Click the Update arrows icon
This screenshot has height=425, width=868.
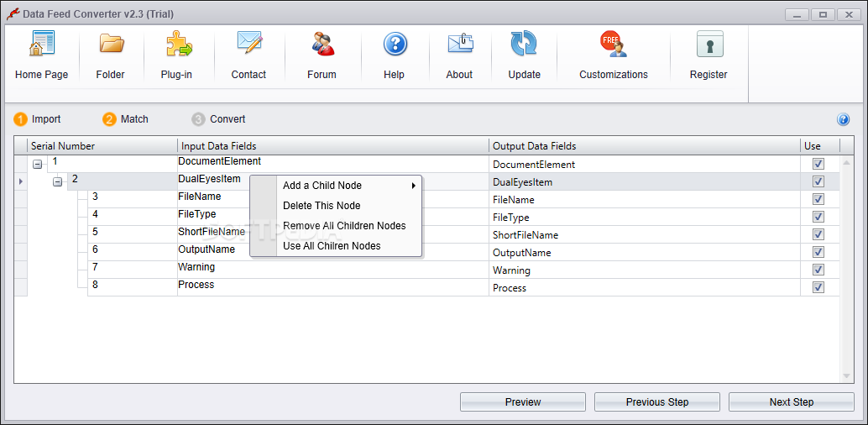(524, 44)
